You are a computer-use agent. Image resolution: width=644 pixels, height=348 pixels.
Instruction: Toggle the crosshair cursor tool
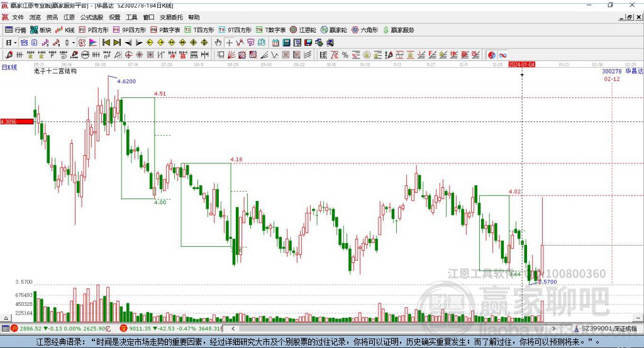click(x=229, y=43)
